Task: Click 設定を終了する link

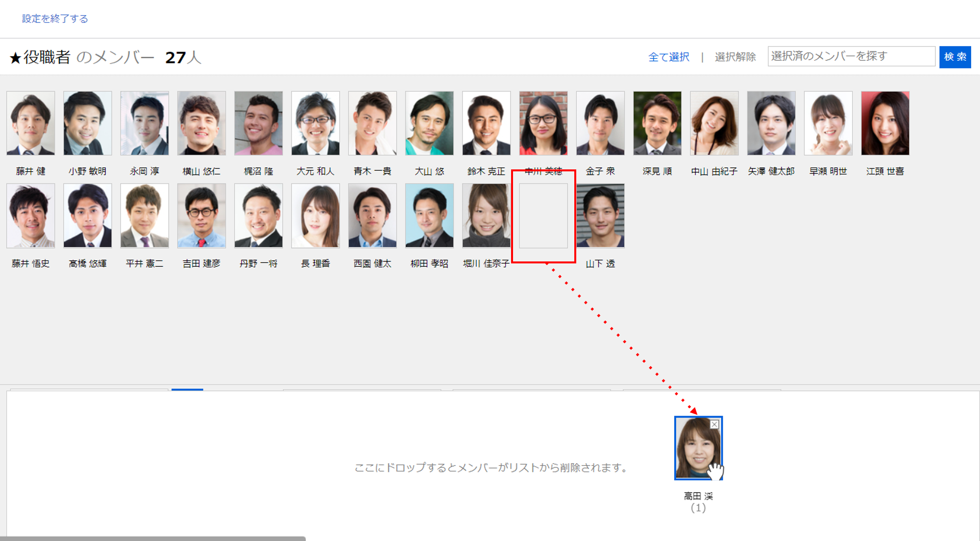Action: (55, 19)
